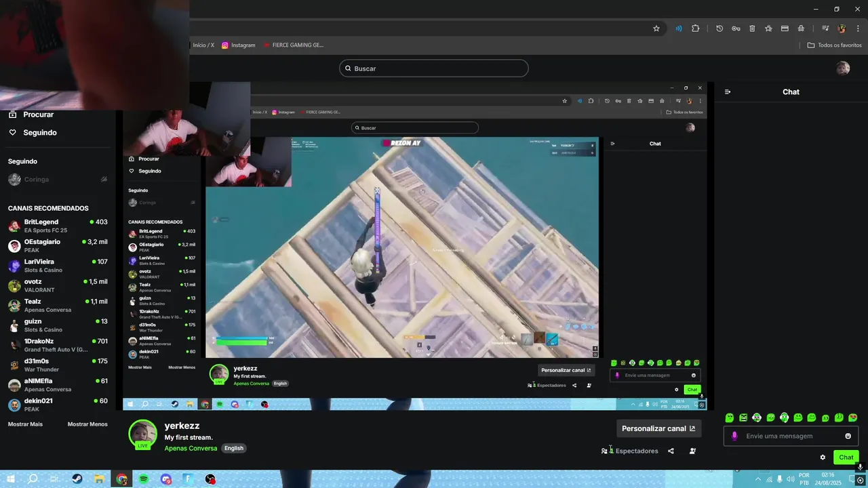The image size is (868, 488).
Task: Click the purple microphone icon in chat box
Action: pyautogui.click(x=734, y=436)
